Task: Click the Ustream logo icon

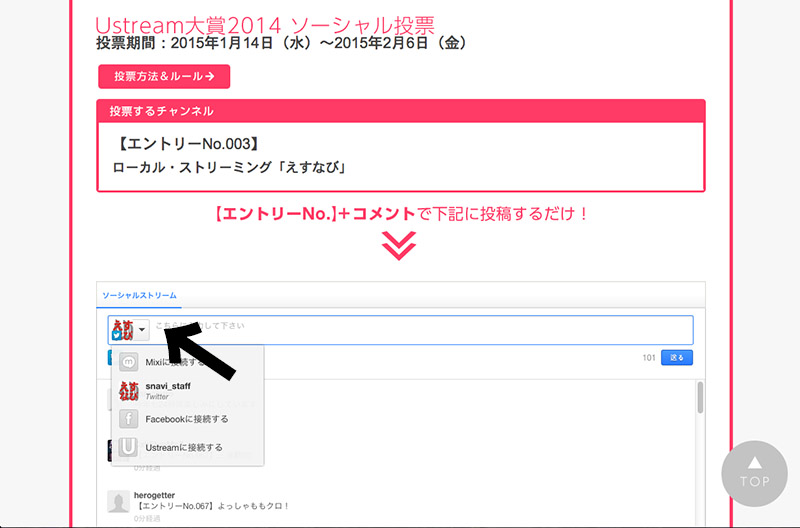Action: pos(129,447)
